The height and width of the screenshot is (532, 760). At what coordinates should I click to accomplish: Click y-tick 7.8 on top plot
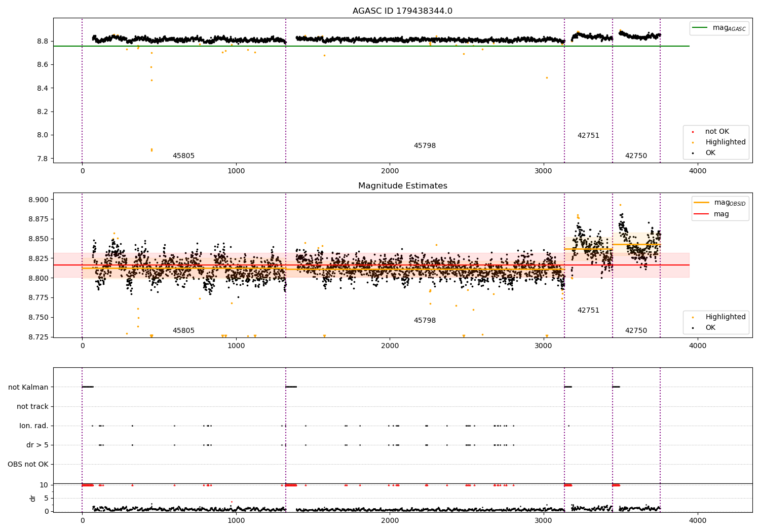coord(43,159)
